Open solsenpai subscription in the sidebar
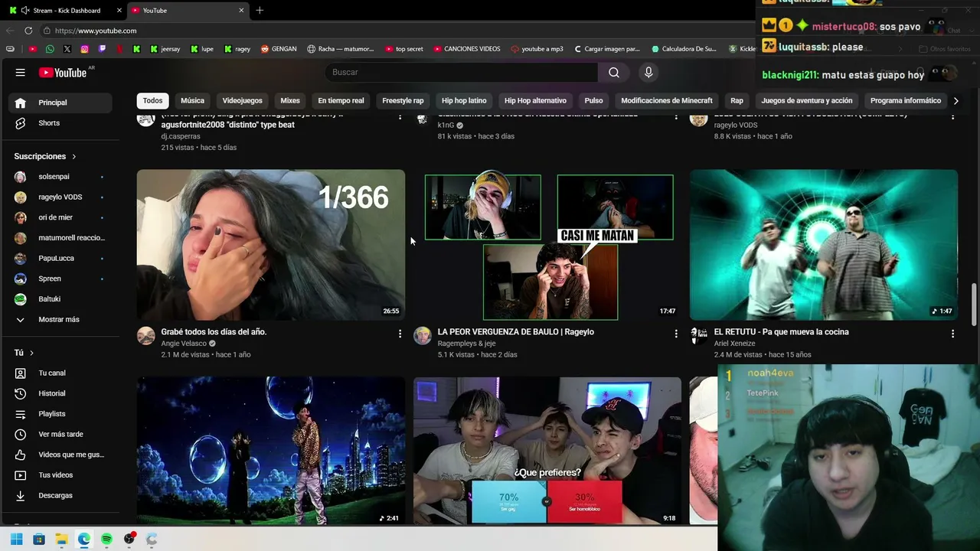Image resolution: width=980 pixels, height=551 pixels. [x=61, y=177]
